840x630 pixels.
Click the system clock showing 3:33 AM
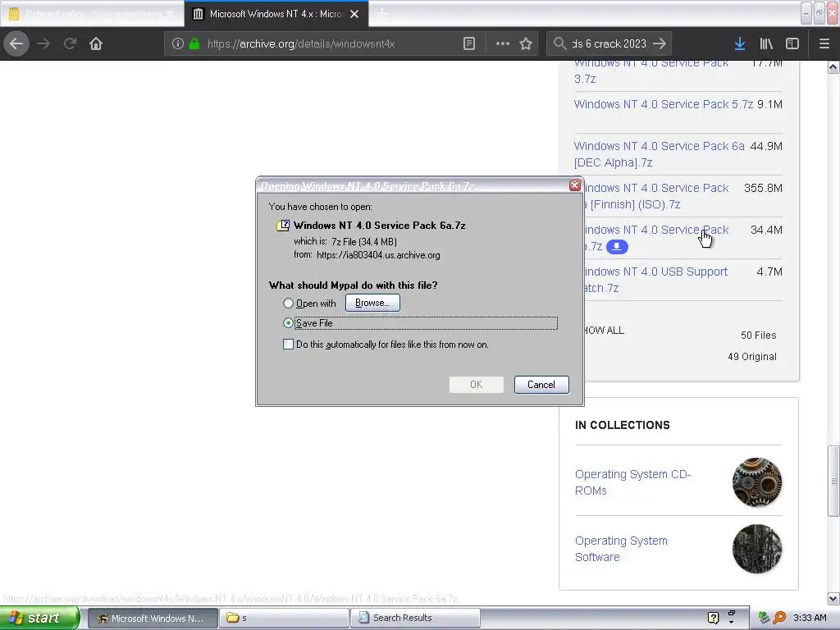click(x=810, y=618)
